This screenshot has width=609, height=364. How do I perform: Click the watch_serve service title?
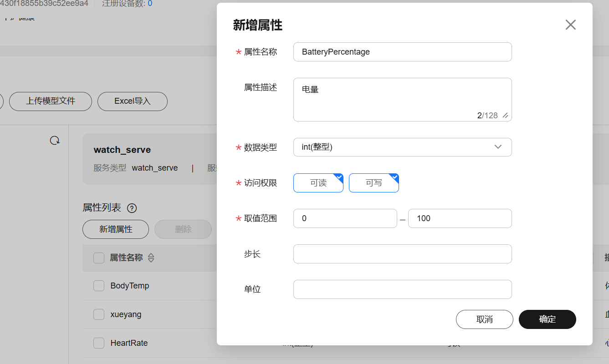[122, 150]
